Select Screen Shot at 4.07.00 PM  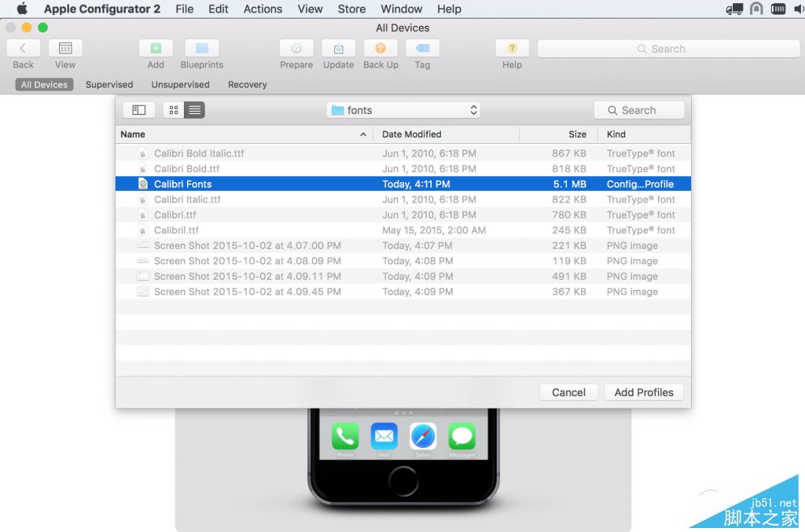point(403,245)
